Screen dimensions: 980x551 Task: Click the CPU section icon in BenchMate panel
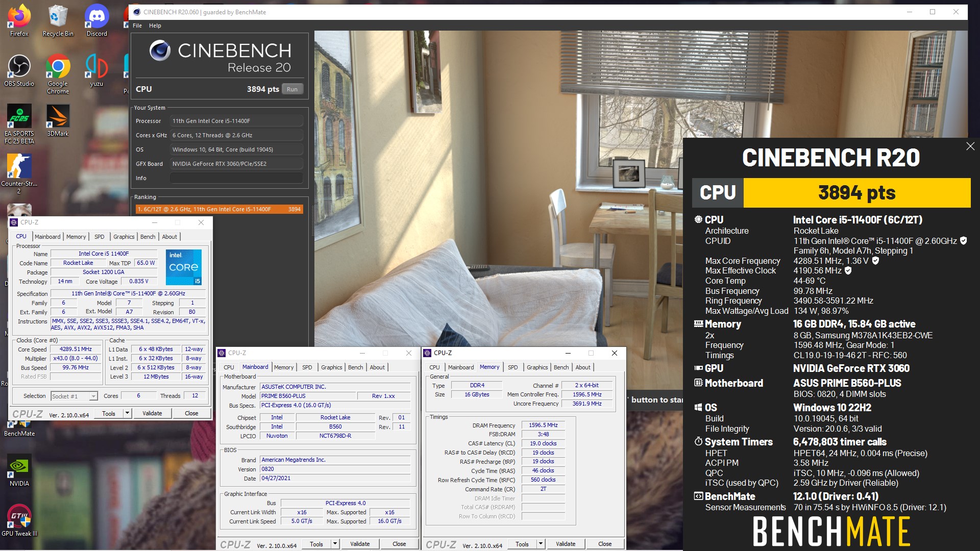pos(698,219)
